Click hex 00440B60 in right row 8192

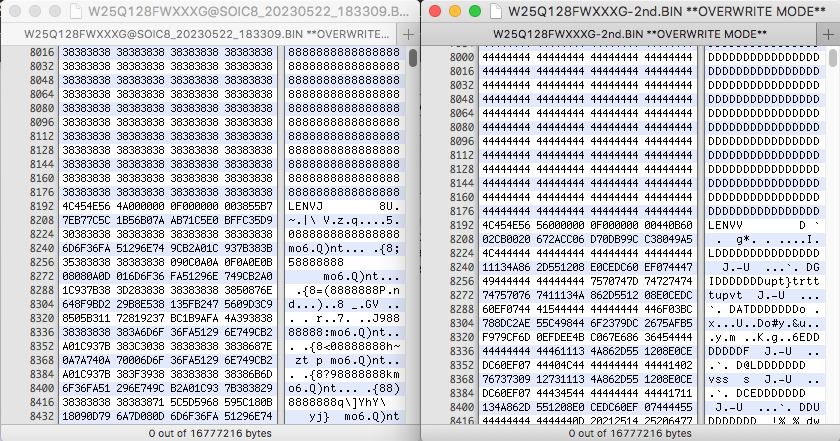[669, 225]
